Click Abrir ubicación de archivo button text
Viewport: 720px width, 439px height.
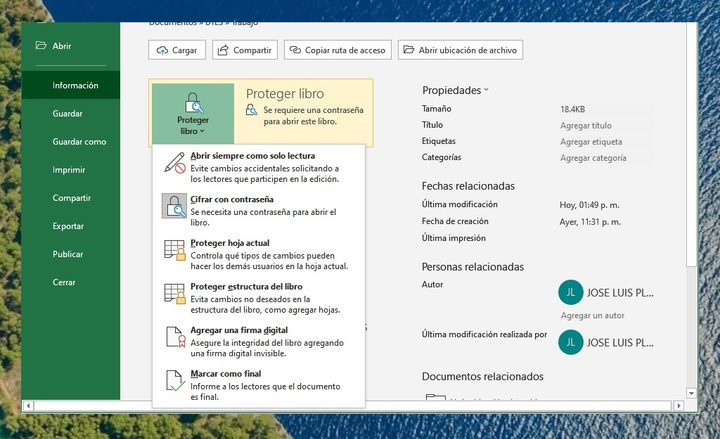pos(467,50)
